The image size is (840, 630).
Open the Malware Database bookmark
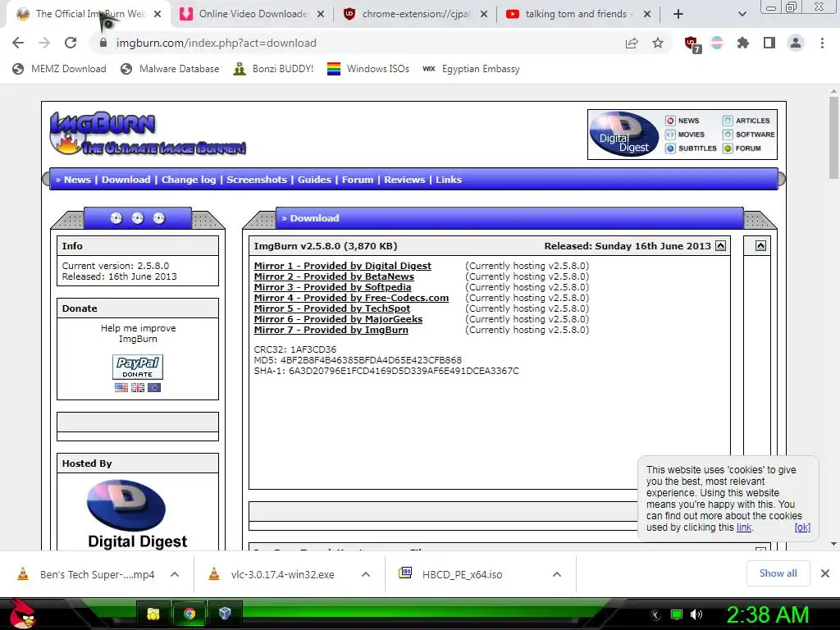tap(171, 69)
